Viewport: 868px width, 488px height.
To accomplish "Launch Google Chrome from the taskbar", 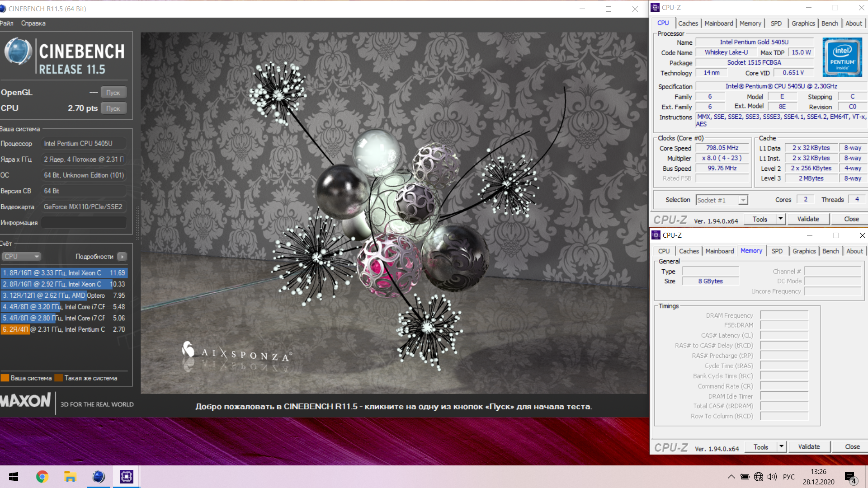I will (x=42, y=477).
